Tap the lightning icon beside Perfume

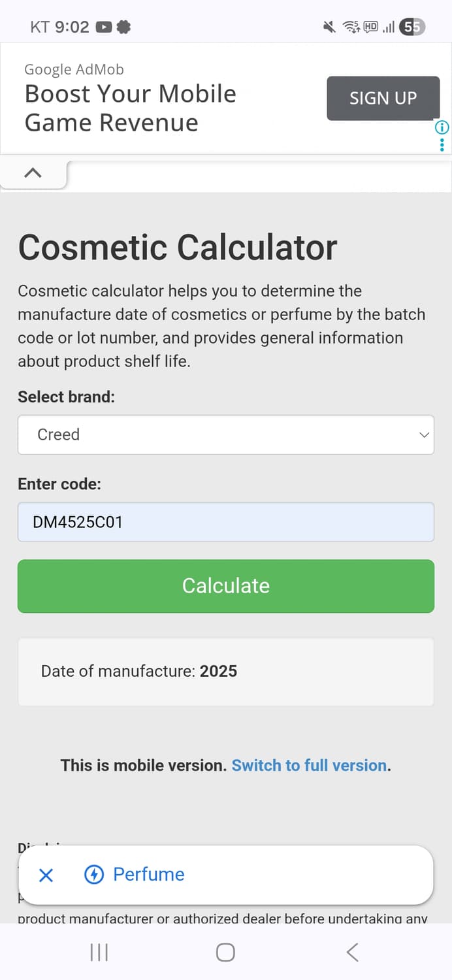[95, 874]
